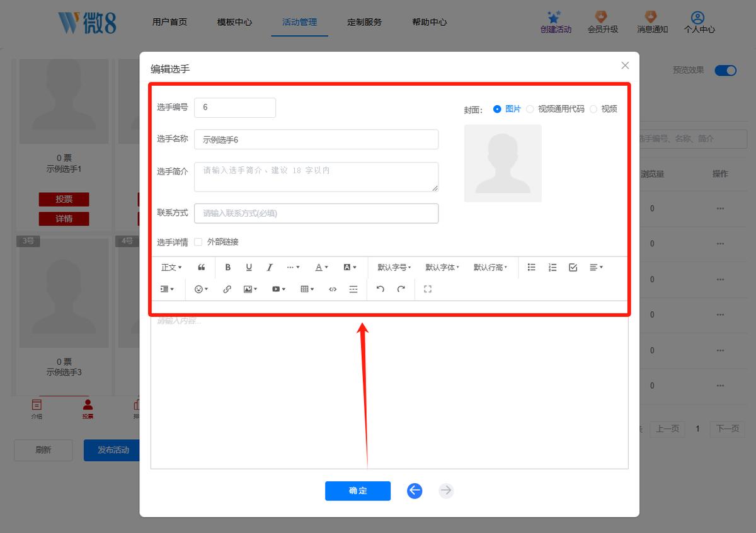
Task: Select 图片 as cover type
Action: [x=507, y=109]
